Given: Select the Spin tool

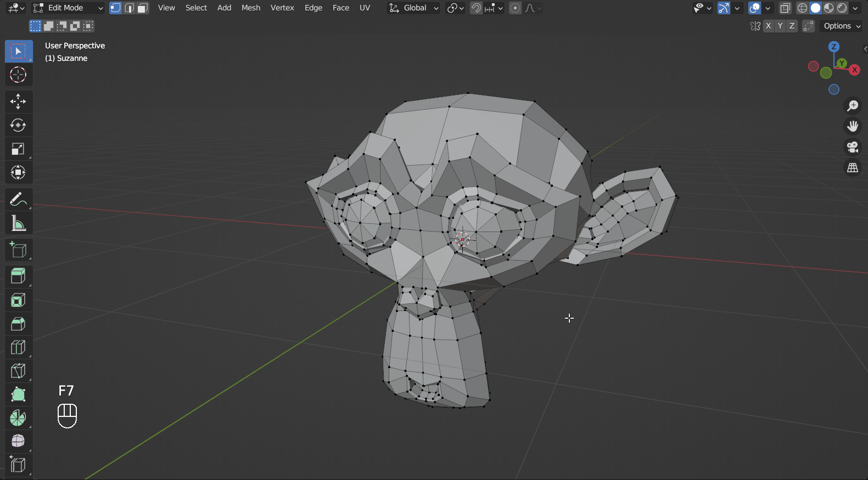Looking at the screenshot, I should pos(19,418).
